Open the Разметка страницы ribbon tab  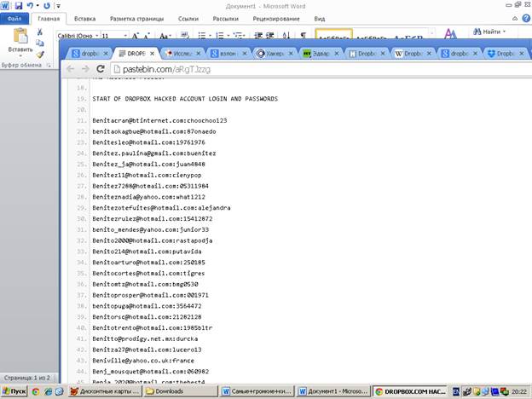point(136,19)
